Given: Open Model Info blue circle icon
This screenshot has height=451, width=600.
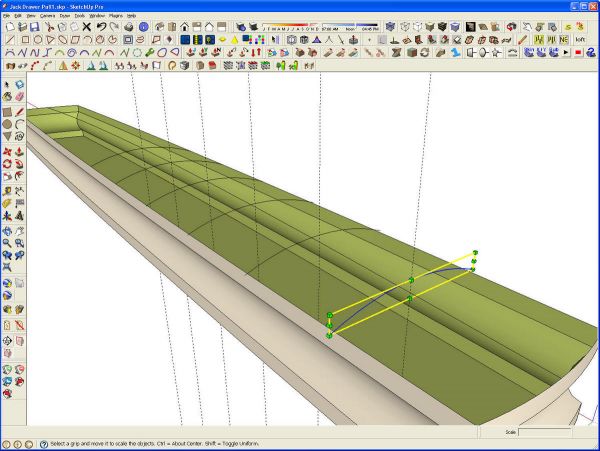Looking at the screenshot, I should point(143,27).
